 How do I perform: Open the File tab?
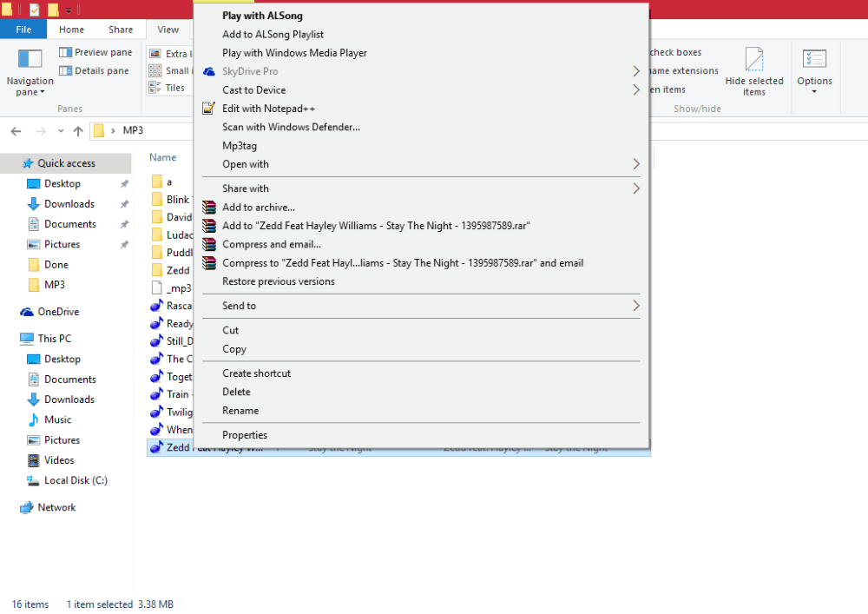tap(23, 30)
